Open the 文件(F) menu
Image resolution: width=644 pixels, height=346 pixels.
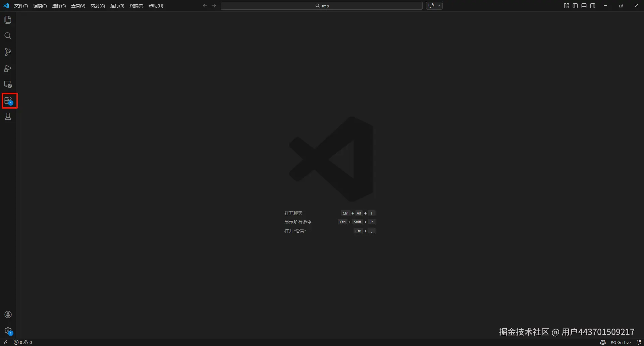pyautogui.click(x=21, y=6)
